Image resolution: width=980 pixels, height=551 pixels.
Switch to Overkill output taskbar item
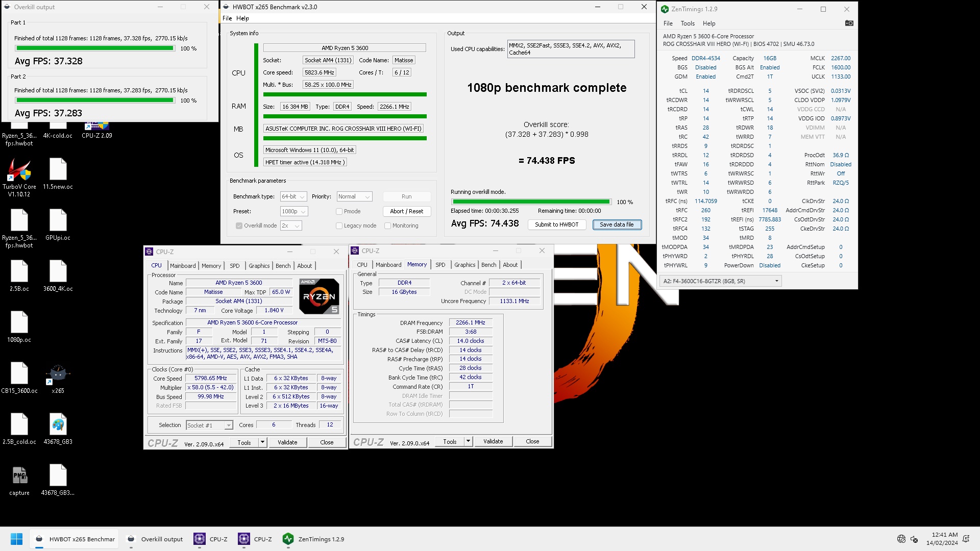155,539
